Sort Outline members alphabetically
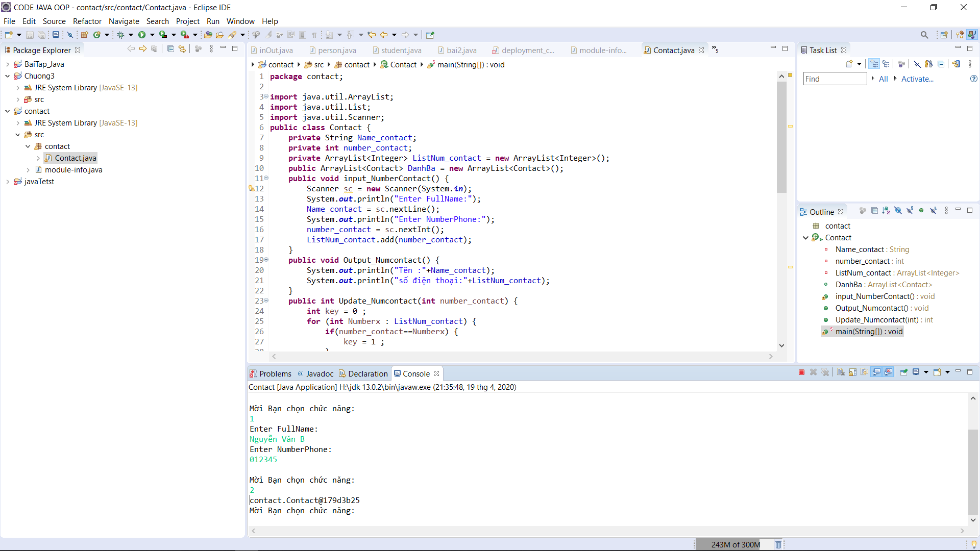Viewport: 980px width, 551px height. click(x=886, y=211)
